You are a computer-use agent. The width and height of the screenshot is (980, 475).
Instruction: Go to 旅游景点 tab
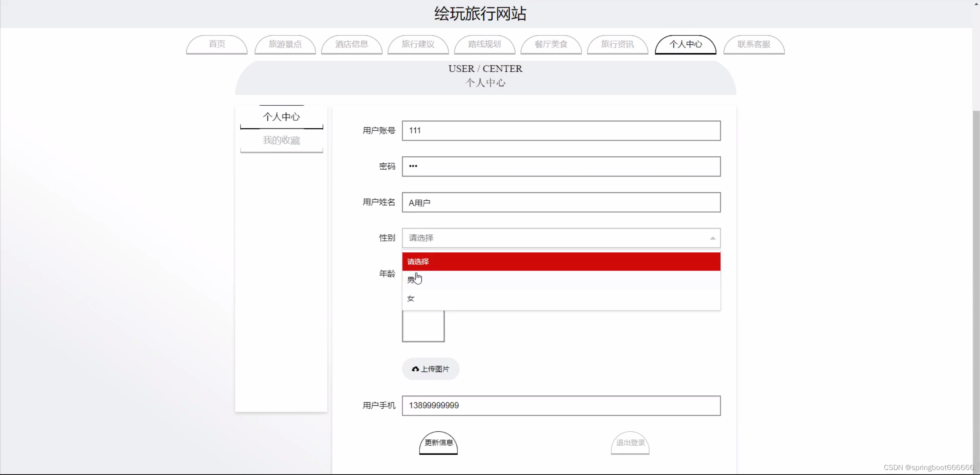click(x=285, y=44)
